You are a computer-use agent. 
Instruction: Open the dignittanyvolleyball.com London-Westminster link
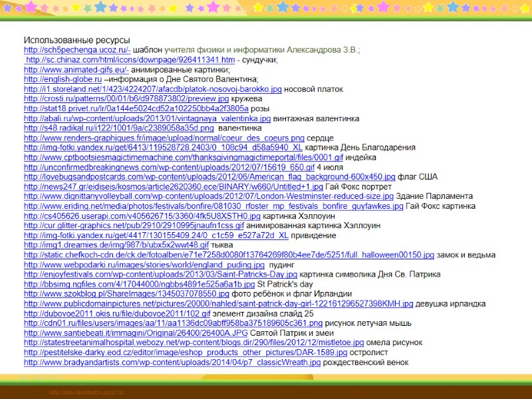209,196
